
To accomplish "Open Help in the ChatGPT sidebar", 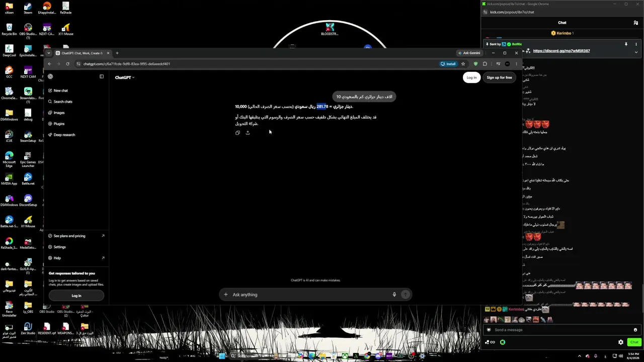I will click(76, 258).
